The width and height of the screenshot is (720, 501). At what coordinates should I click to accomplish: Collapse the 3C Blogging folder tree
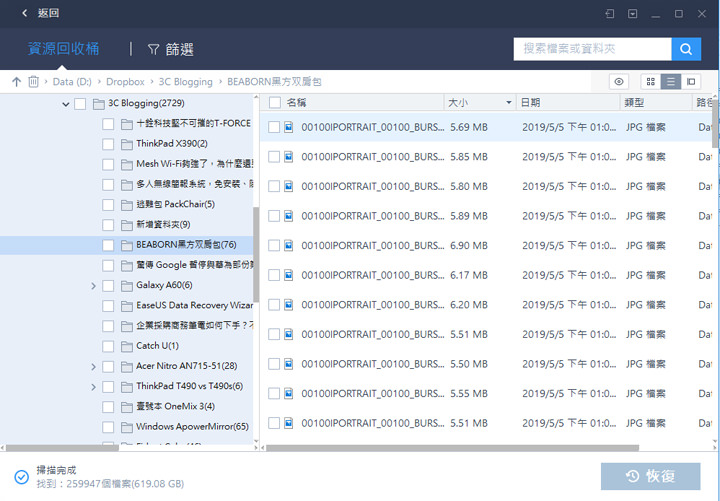point(66,104)
